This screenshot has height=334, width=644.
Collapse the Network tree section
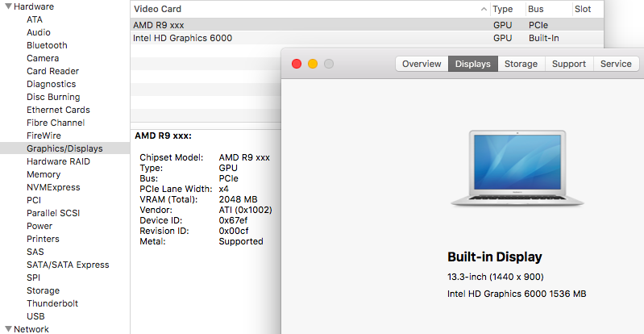8,328
